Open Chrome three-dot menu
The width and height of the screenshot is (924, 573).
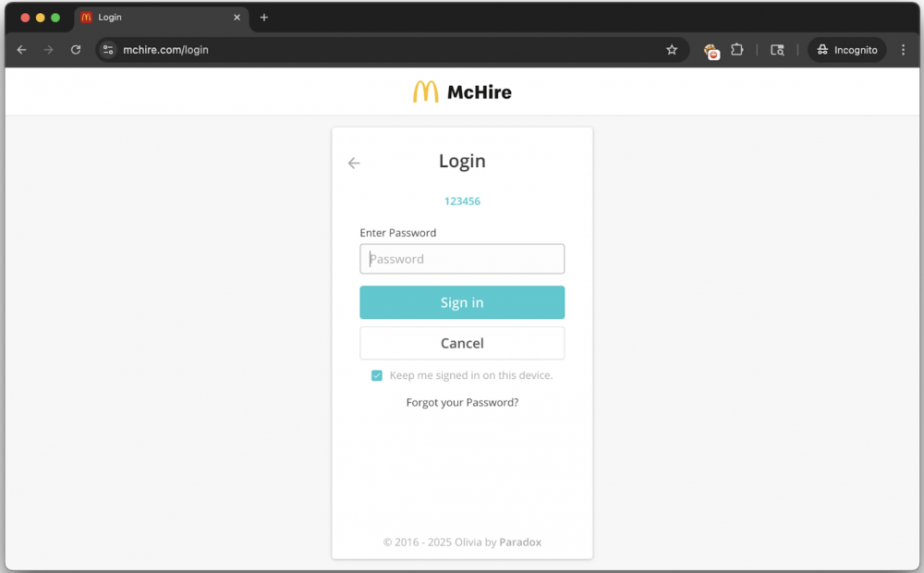(x=903, y=50)
